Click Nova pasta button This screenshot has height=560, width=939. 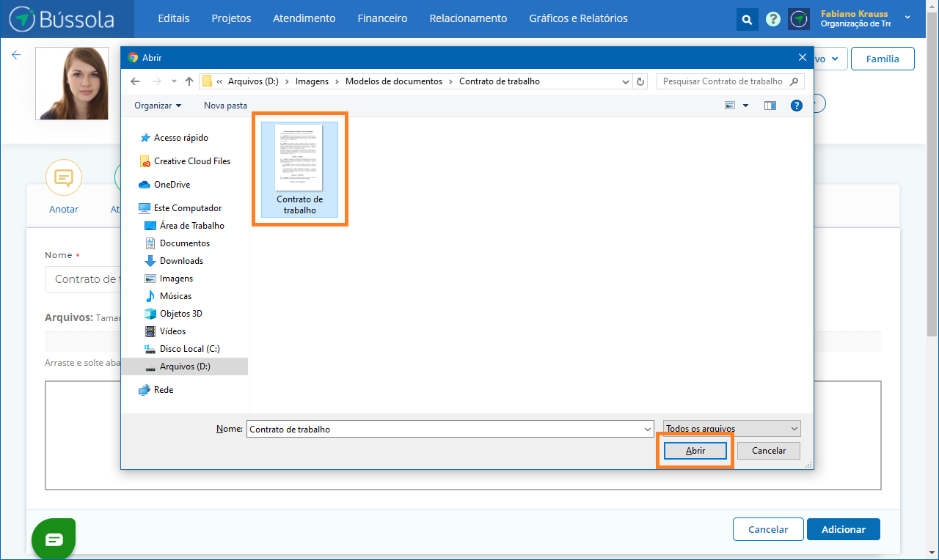(x=225, y=106)
